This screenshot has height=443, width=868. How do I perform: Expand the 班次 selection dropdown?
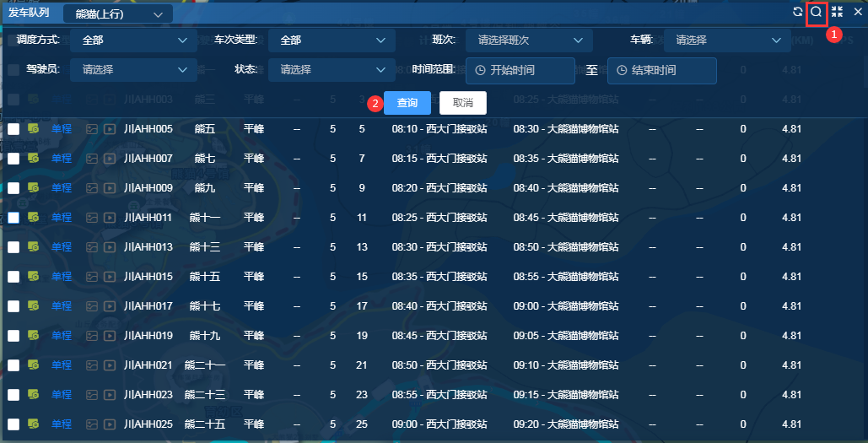(x=528, y=41)
